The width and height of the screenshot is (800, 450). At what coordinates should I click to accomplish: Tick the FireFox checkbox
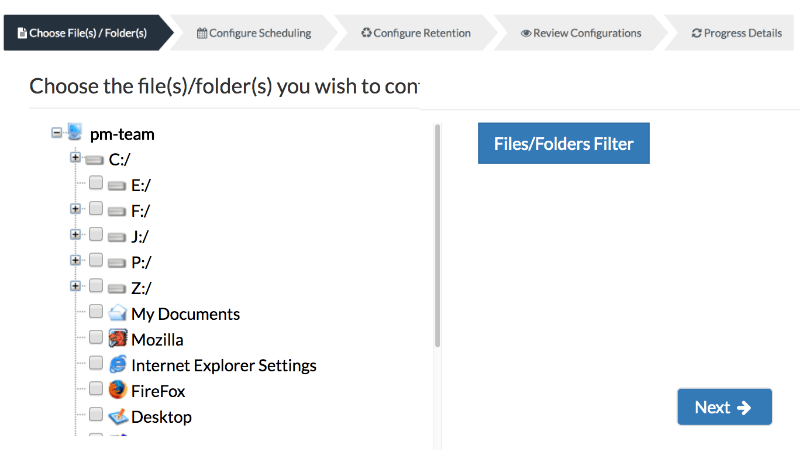[95, 388]
